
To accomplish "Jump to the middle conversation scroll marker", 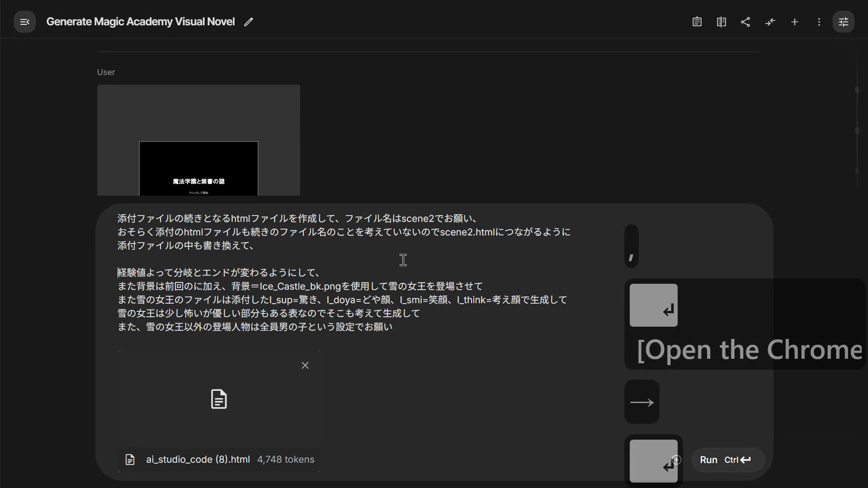I will point(857,131).
